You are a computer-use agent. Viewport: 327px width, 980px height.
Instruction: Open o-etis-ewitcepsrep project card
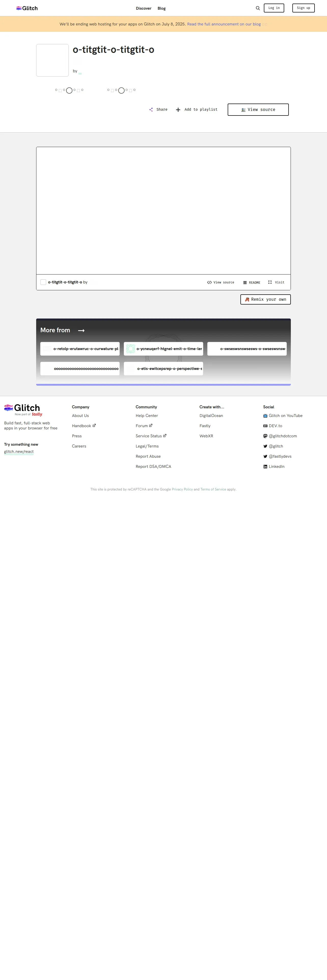163,368
